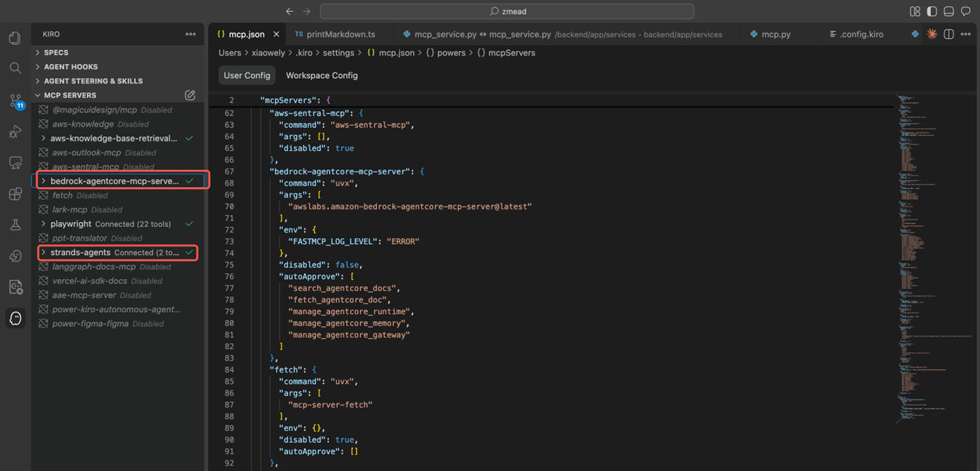The image size is (980, 471).
Task: Toggle the primary sidebar visibility
Action: (931, 11)
